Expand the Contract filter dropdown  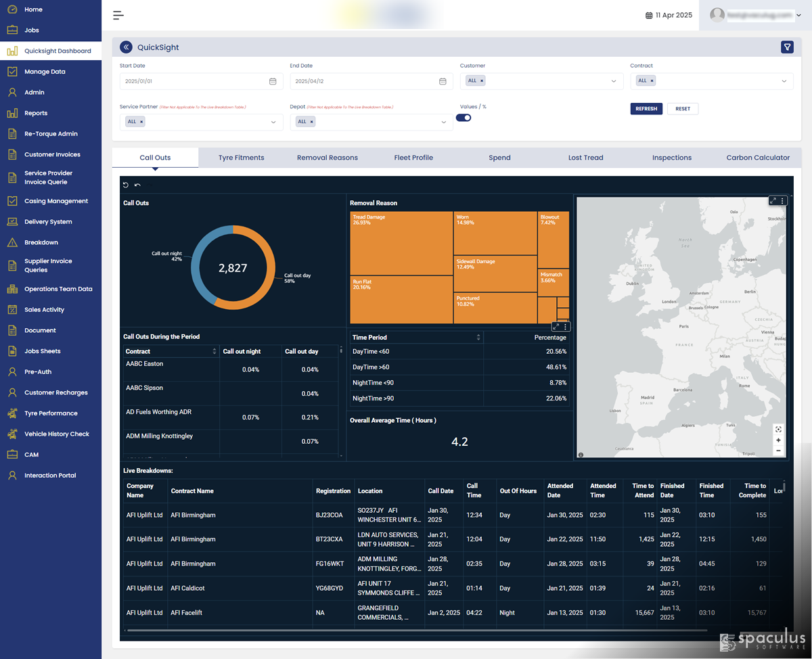[784, 81]
